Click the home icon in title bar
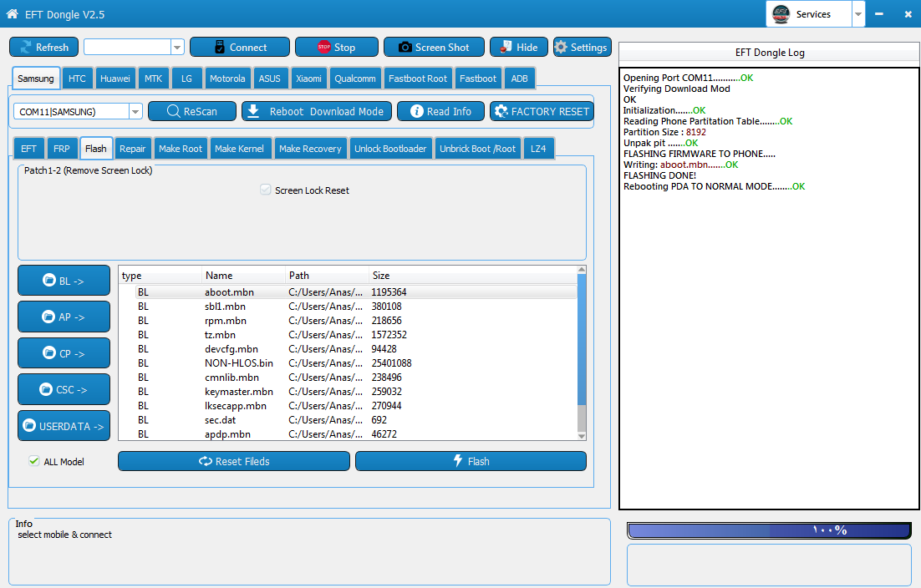The height and width of the screenshot is (588, 921). pyautogui.click(x=12, y=13)
